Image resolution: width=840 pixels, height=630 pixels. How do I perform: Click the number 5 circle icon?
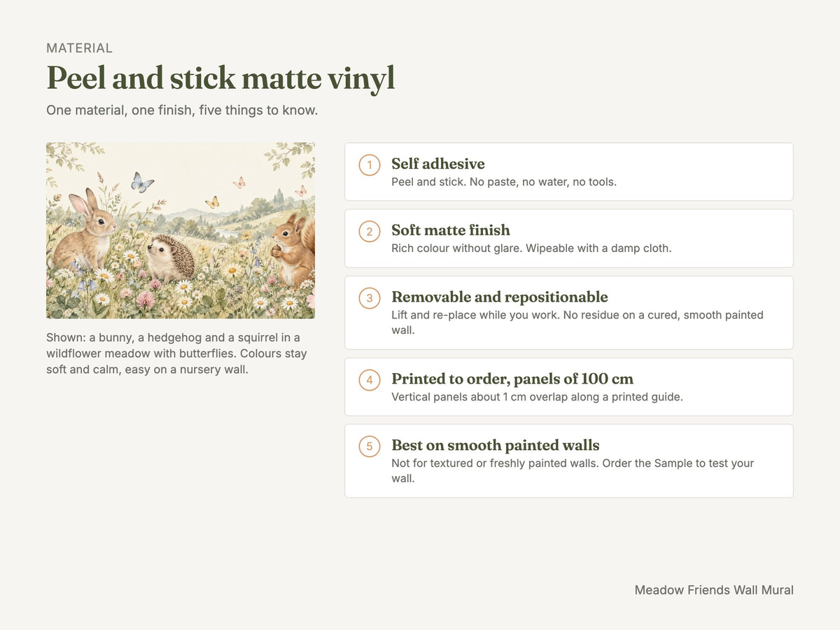[x=370, y=447]
